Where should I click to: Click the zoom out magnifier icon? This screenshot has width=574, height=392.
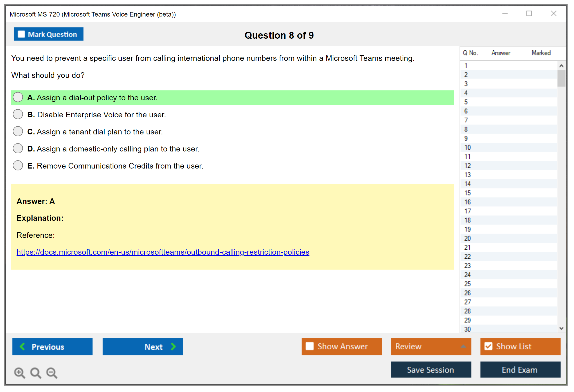pos(52,373)
